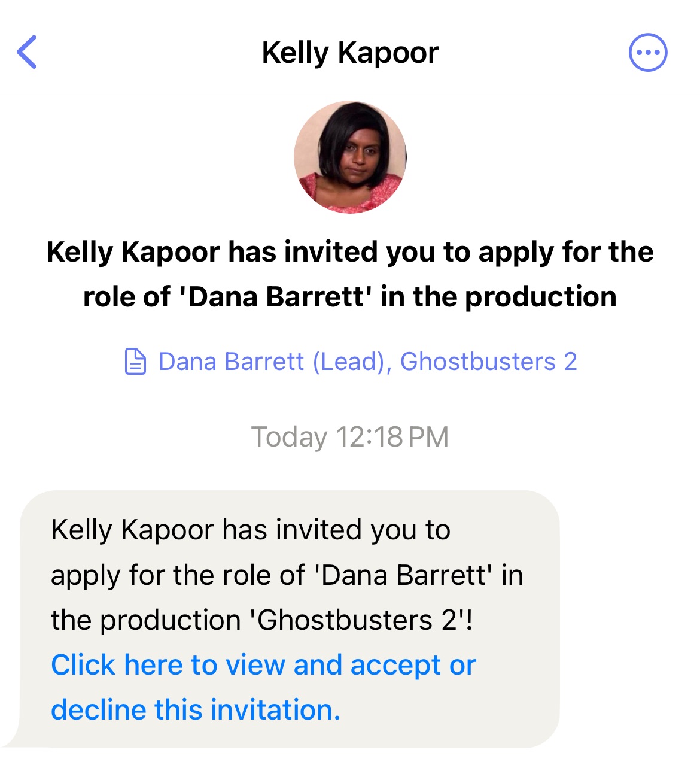Tap 'the production' line inside the message bubble
The width and height of the screenshot is (700, 774).
pyautogui.click(x=146, y=620)
